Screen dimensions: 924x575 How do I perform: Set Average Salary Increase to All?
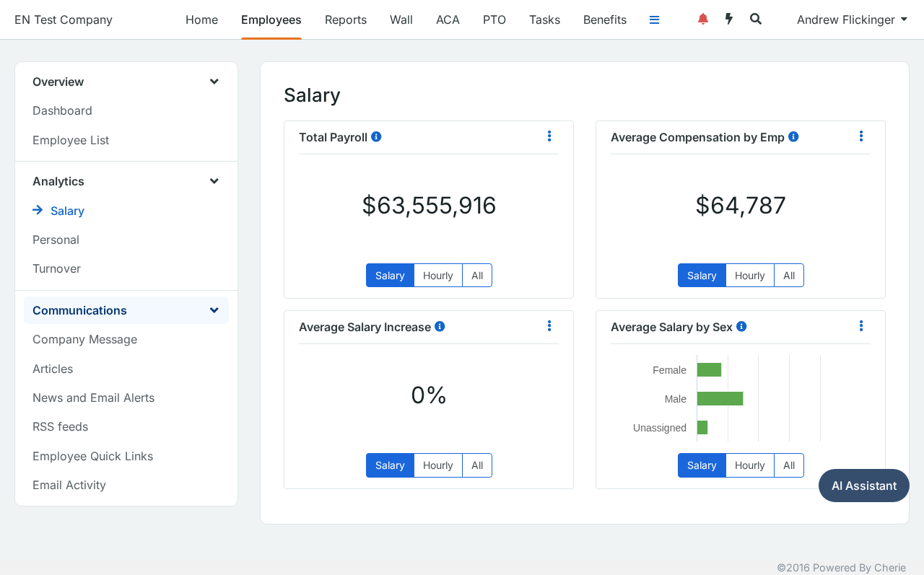pyautogui.click(x=477, y=465)
